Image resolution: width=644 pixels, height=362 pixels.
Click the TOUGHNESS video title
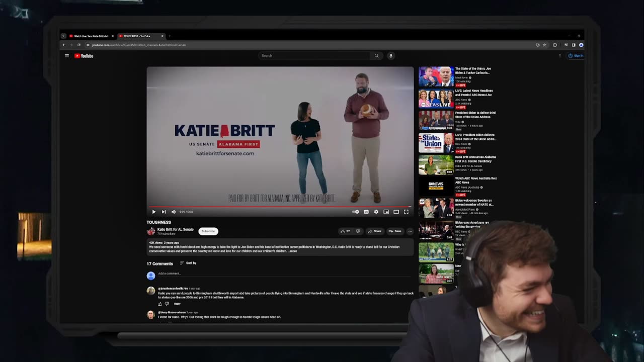[x=158, y=222]
